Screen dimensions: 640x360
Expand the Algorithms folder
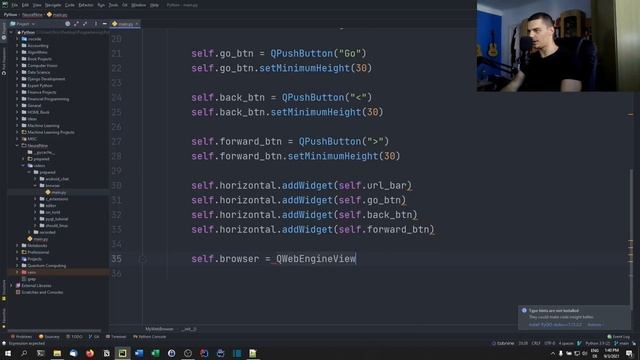(x=17, y=52)
